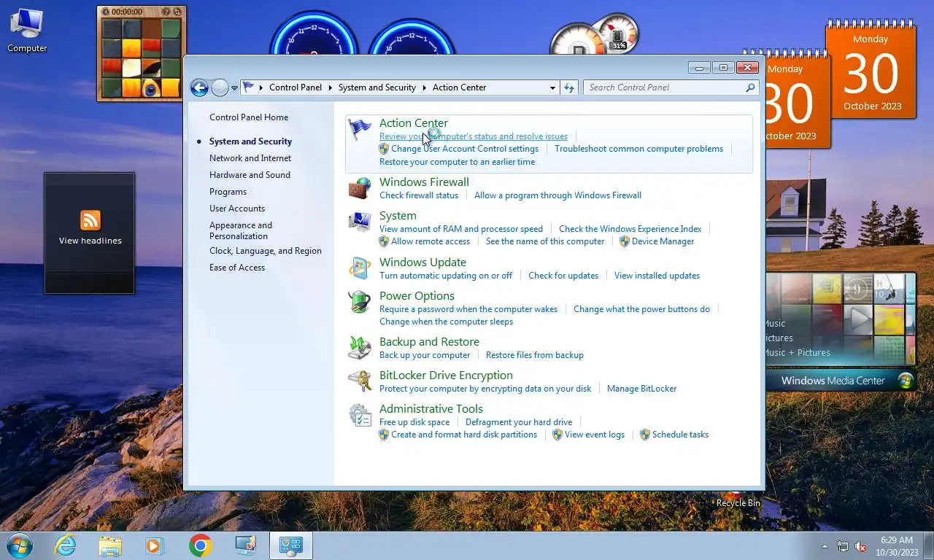
Task: Click the taskbar clock showing 6:29 AM
Action: click(x=897, y=546)
